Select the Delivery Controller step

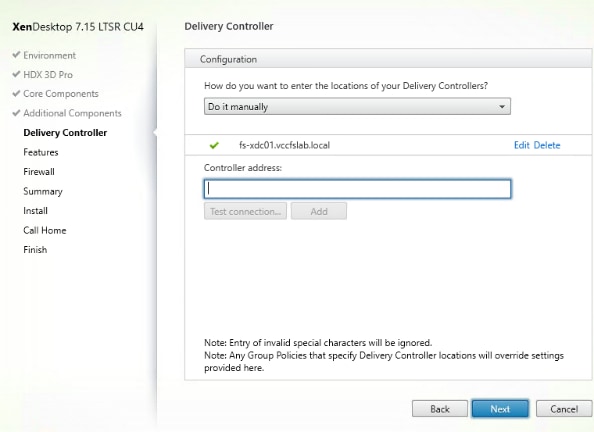click(x=65, y=133)
